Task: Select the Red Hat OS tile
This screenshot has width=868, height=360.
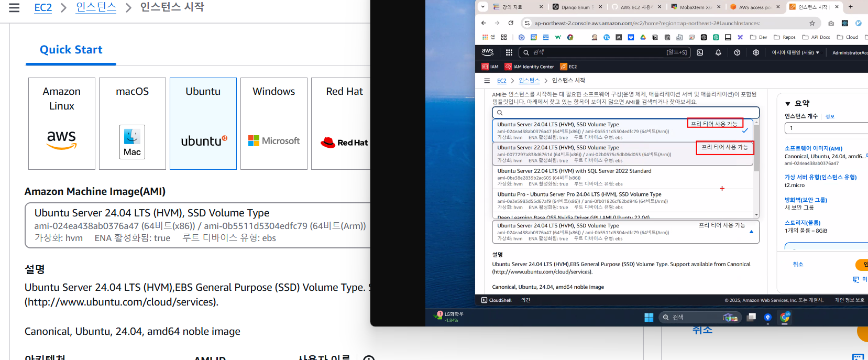Action: coord(341,124)
